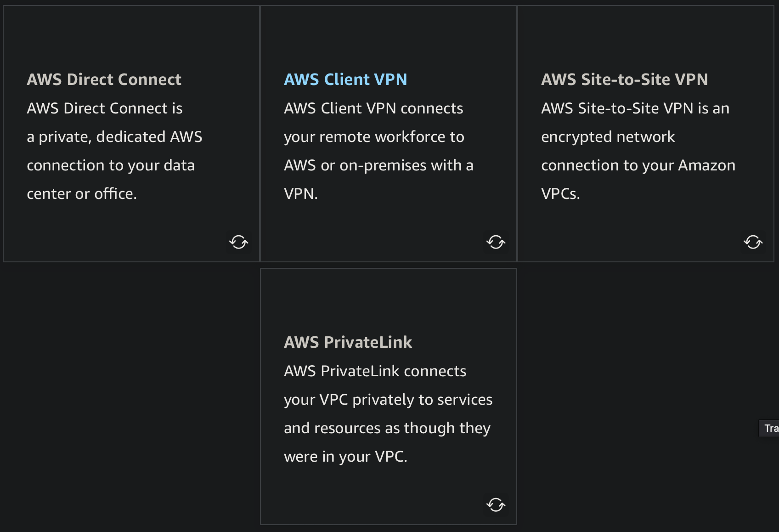Open the AWS PrivateLink heading
The height and width of the screenshot is (532, 779).
[348, 342]
